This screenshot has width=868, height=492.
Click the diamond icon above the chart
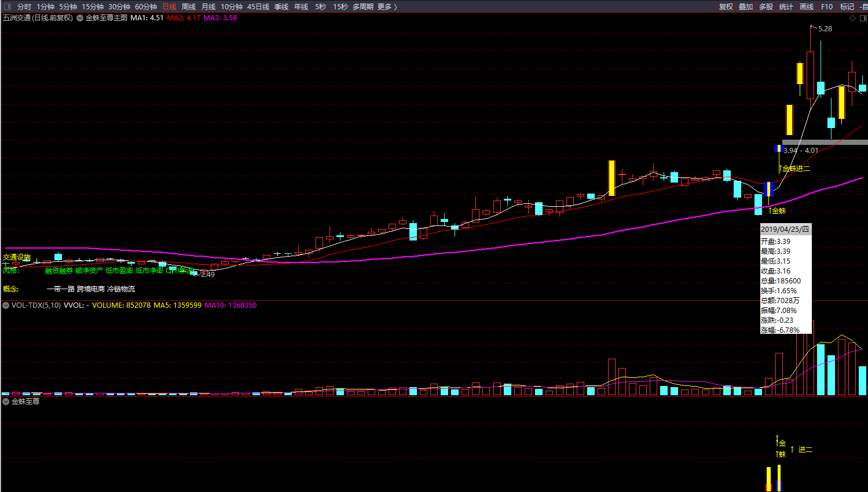coord(852,18)
